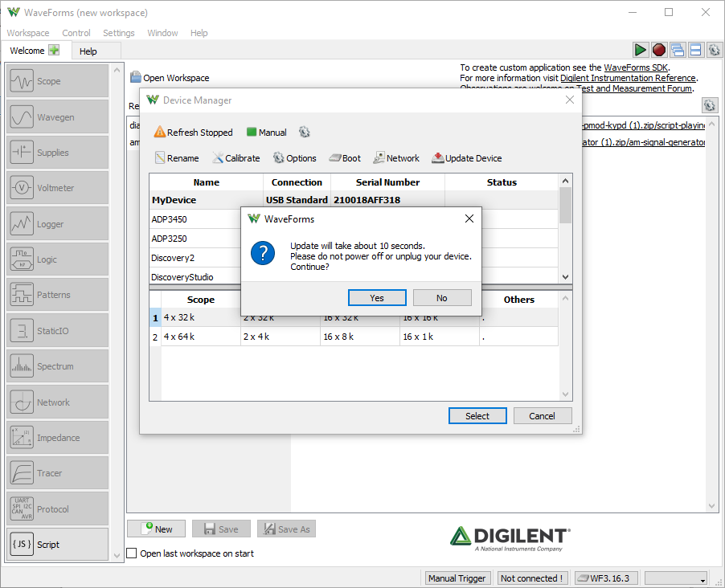
Task: Click the gear icon in top toolbar
Action: 715,50
